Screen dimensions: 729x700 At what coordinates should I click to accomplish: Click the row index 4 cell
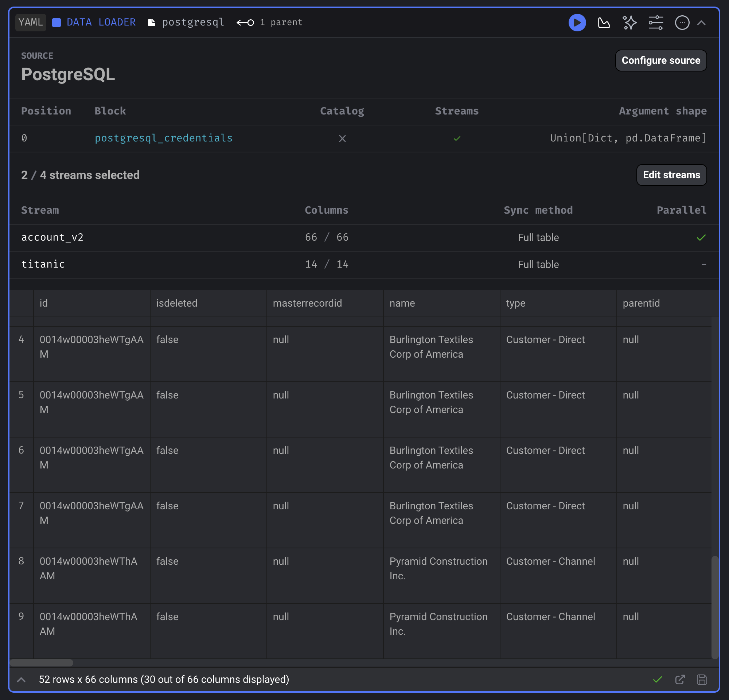(21, 354)
